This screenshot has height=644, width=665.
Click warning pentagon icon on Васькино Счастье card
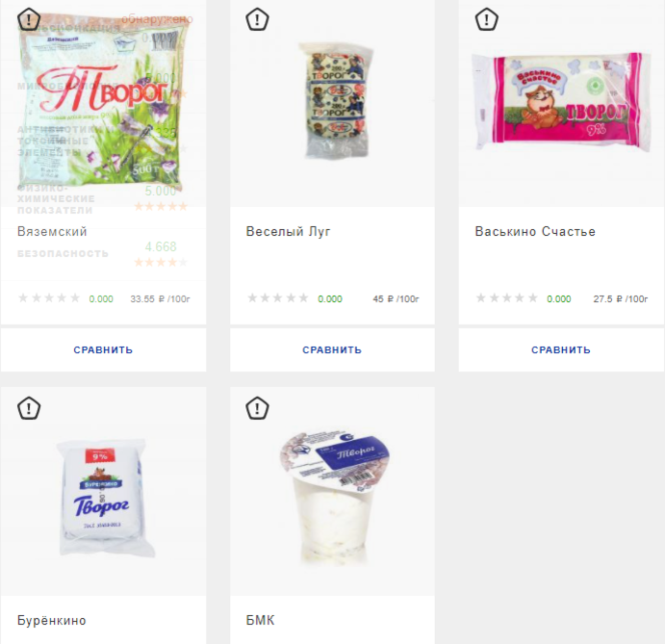point(486,19)
